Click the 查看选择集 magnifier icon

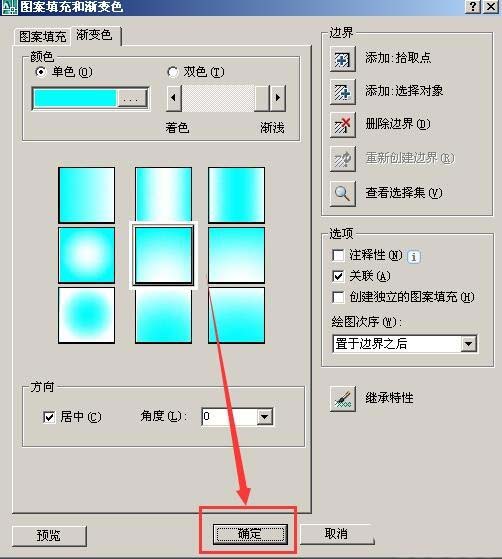tap(343, 194)
